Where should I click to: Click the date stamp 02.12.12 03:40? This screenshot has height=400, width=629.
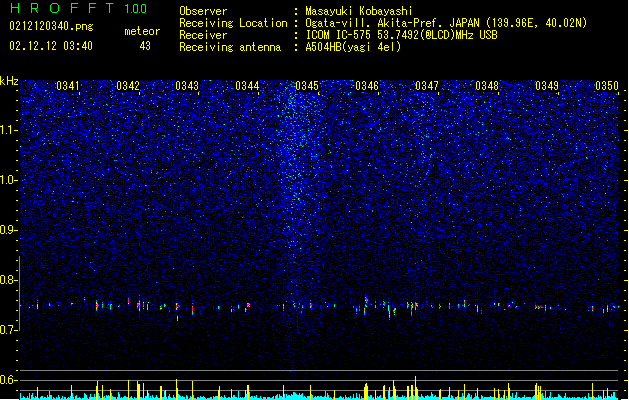(x=51, y=46)
